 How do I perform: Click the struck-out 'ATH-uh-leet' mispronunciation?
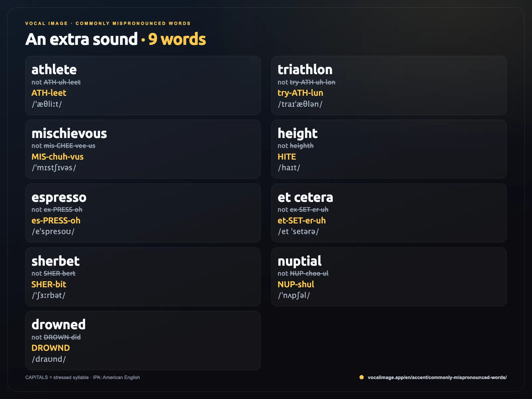coord(62,82)
